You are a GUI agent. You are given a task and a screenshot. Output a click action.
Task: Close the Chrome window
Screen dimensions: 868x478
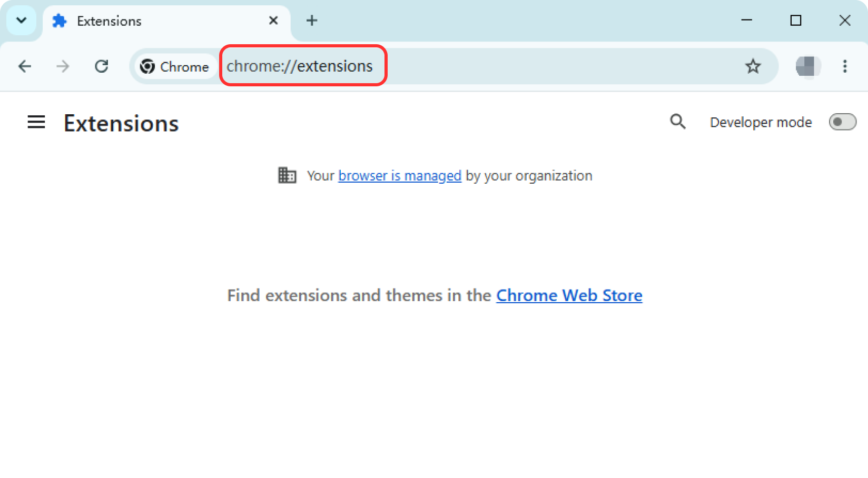click(845, 21)
